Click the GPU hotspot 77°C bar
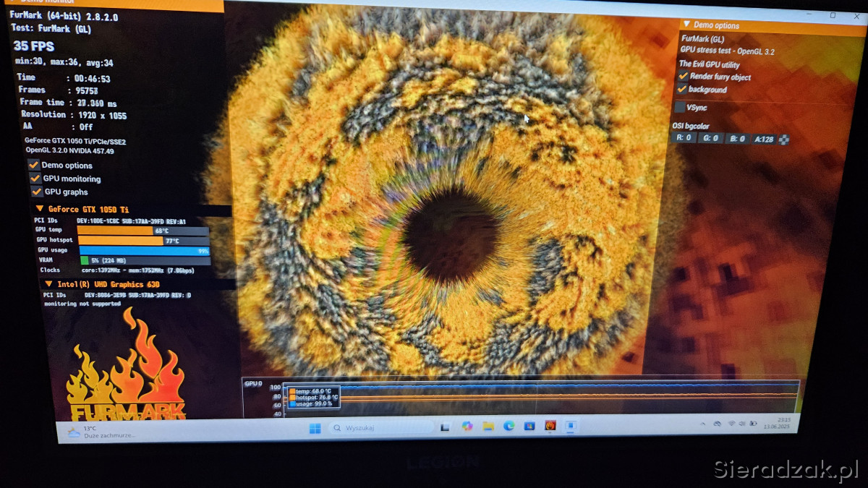The width and height of the screenshot is (868, 488). click(143, 241)
